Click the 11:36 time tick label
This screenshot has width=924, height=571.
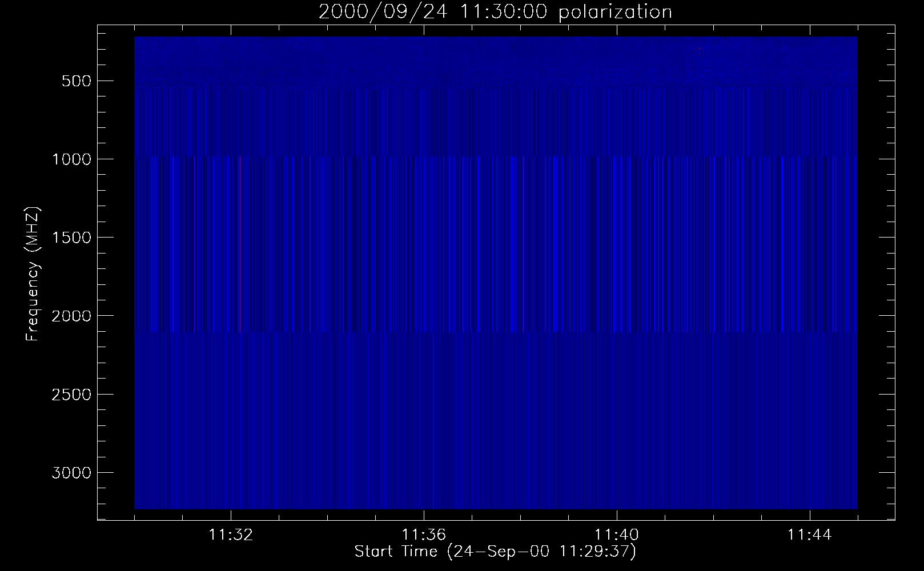coord(424,535)
